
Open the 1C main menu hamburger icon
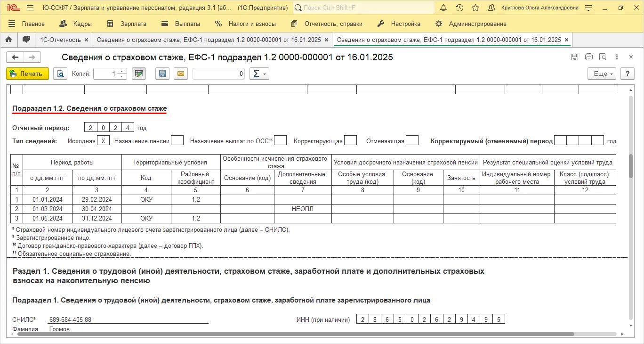click(x=30, y=8)
